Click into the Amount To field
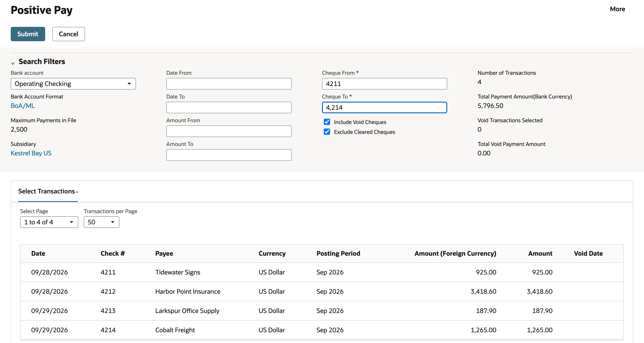The width and height of the screenshot is (644, 343). 229,155
